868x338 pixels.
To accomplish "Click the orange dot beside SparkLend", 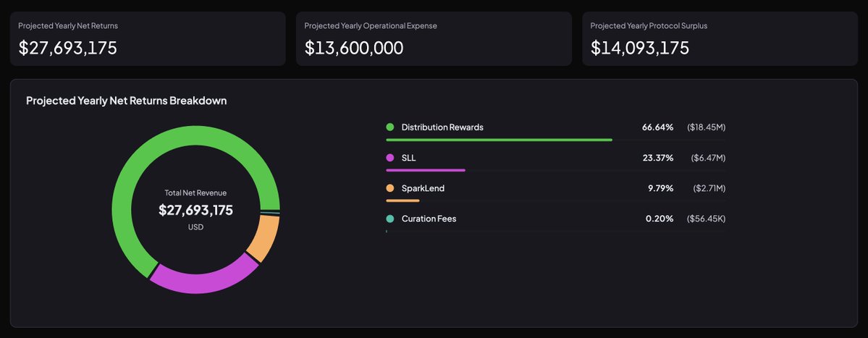I will [x=390, y=188].
